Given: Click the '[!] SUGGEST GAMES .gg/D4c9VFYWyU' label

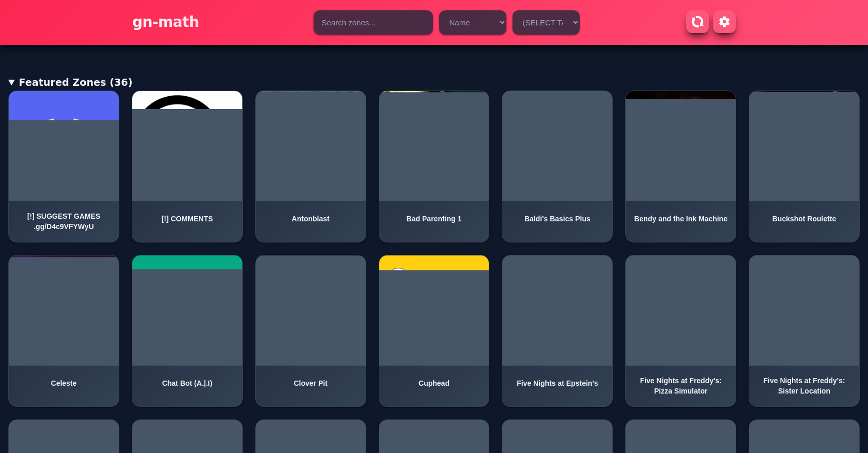Looking at the screenshot, I should (x=64, y=221).
